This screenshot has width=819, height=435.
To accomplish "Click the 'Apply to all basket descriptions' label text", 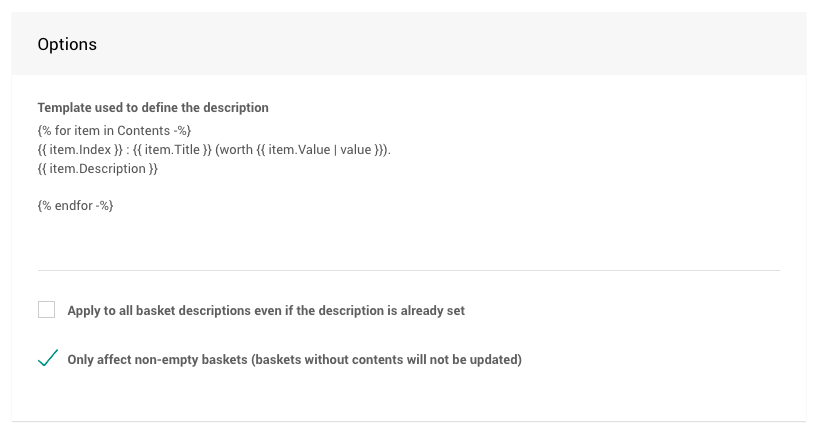I will click(x=265, y=311).
